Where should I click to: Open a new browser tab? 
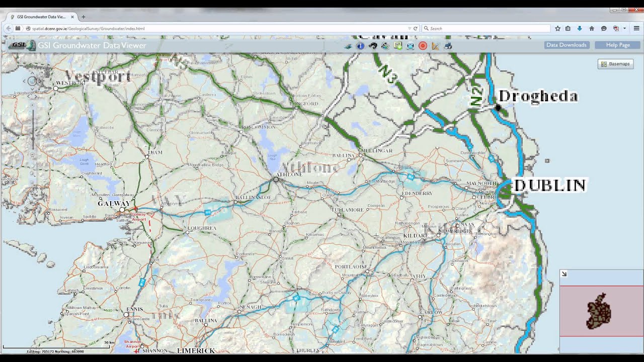pos(84,17)
